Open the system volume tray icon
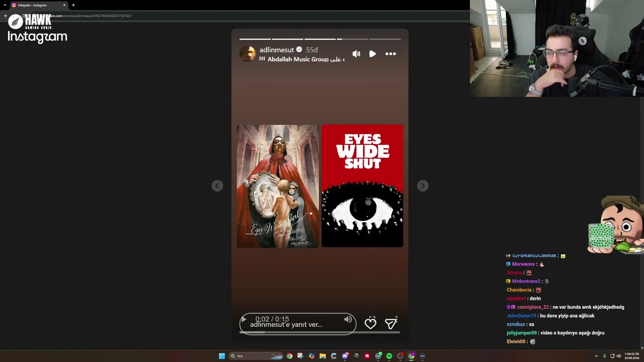The height and width of the screenshot is (362, 644). pyautogui.click(x=618, y=356)
